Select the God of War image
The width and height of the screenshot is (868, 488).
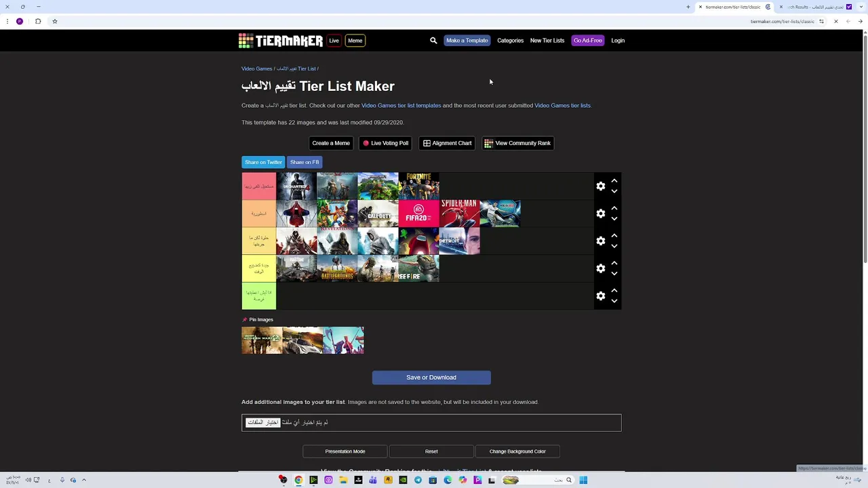click(x=337, y=186)
